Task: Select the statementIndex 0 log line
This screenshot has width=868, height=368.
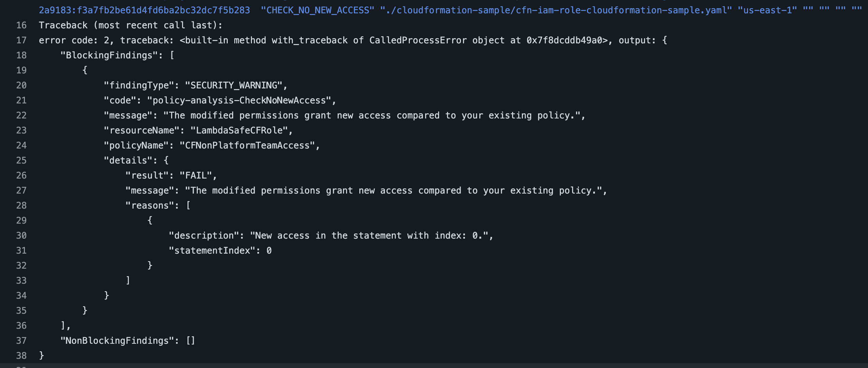Action: tap(220, 251)
